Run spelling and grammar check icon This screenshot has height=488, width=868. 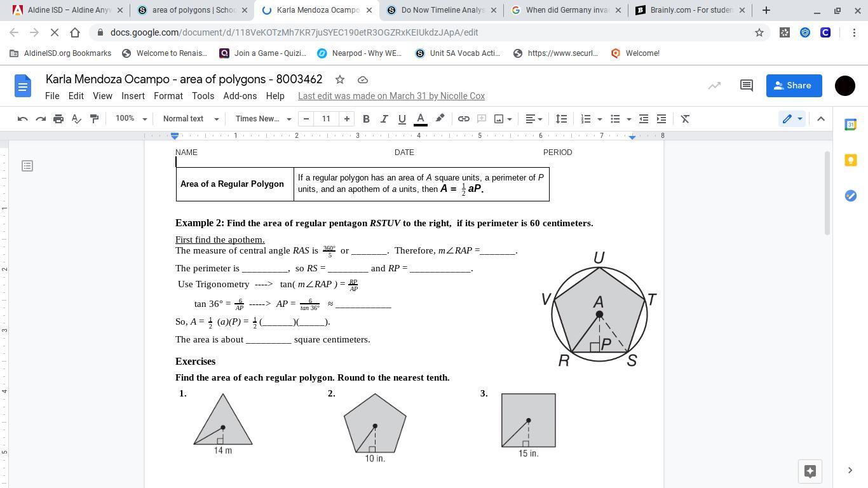[76, 119]
